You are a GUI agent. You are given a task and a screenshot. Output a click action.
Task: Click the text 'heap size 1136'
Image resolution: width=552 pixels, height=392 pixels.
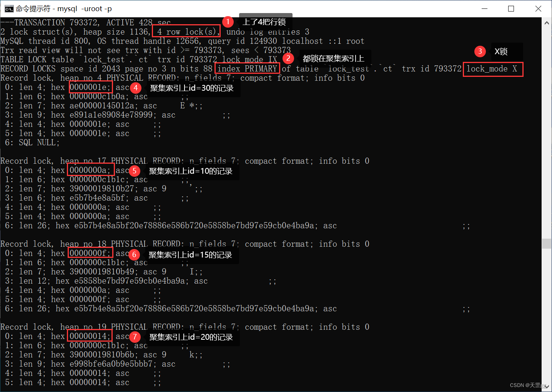[x=116, y=32]
